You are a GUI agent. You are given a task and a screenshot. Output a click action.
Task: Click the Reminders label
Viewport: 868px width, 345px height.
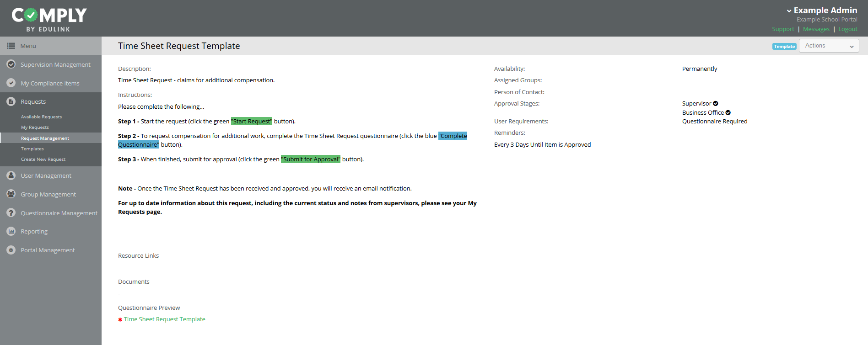tap(510, 133)
